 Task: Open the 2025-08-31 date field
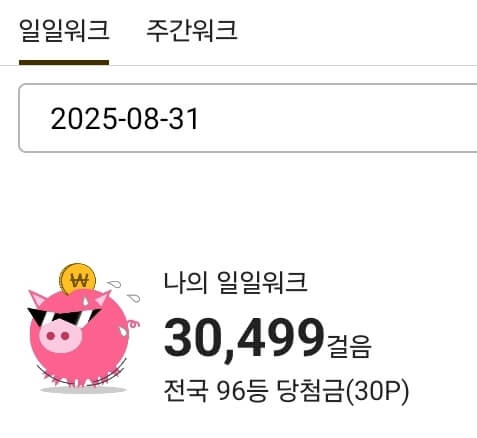tap(248, 118)
